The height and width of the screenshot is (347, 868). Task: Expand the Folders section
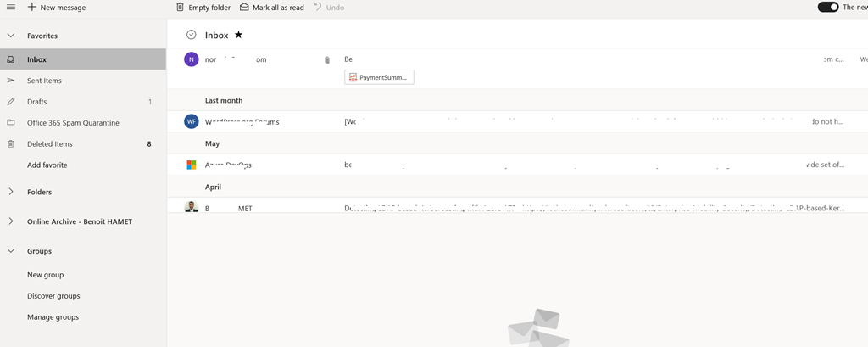(10, 192)
